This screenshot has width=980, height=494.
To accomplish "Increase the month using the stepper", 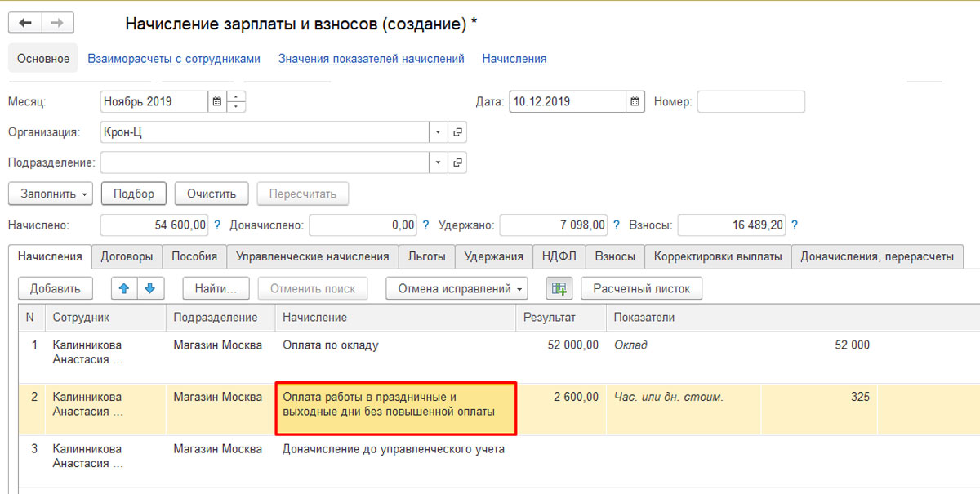I will pos(237,97).
